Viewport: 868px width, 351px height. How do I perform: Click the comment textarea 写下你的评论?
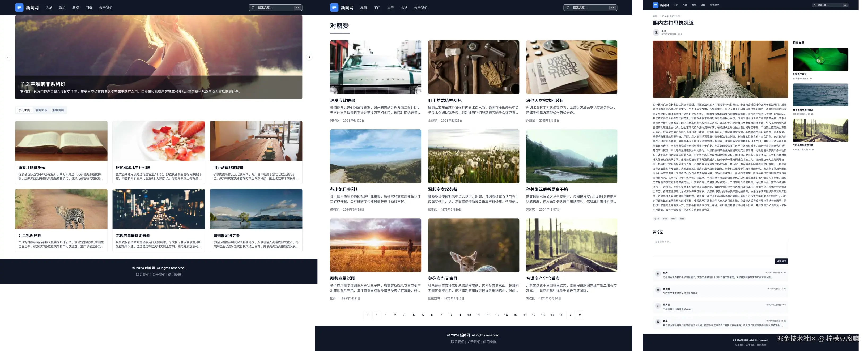click(720, 247)
